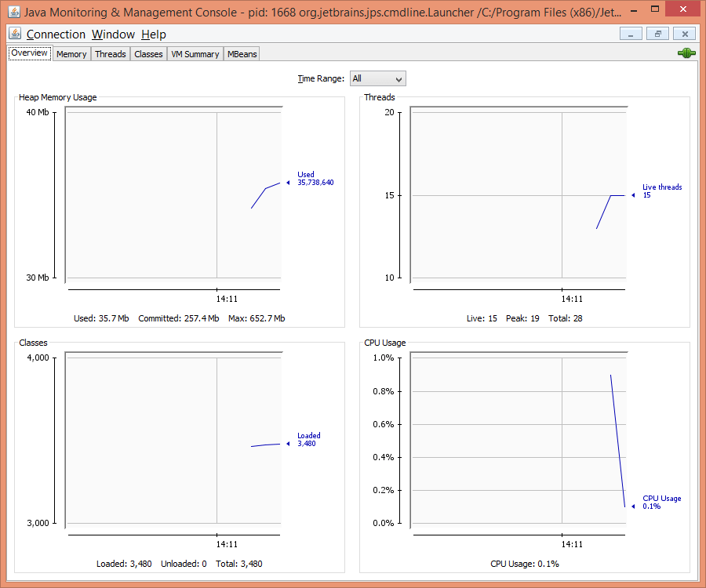Viewport: 706px width, 588px height.
Task: Click the Live threads 15 marker label
Action: click(662, 191)
